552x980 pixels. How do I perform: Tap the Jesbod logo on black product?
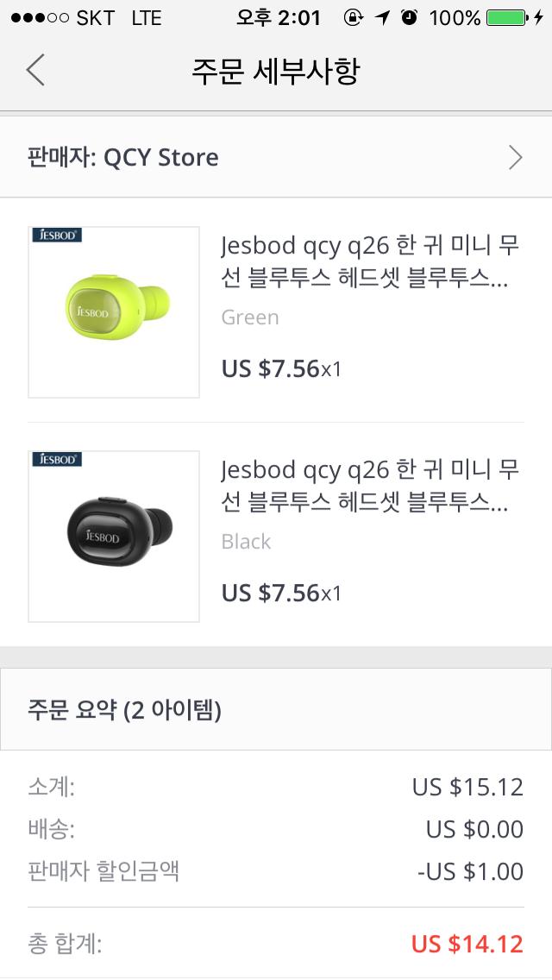click(57, 459)
